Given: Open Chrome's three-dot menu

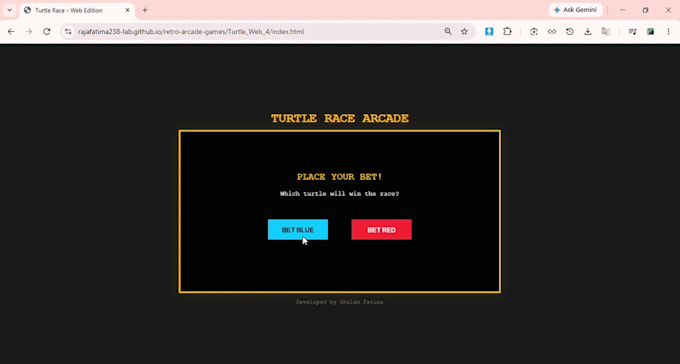Looking at the screenshot, I should click(668, 32).
